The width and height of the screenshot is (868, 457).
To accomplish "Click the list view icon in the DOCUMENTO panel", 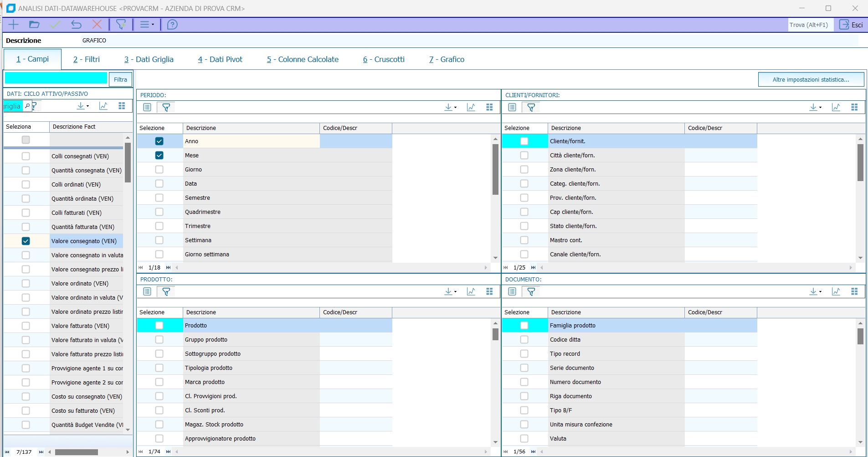I will click(512, 291).
